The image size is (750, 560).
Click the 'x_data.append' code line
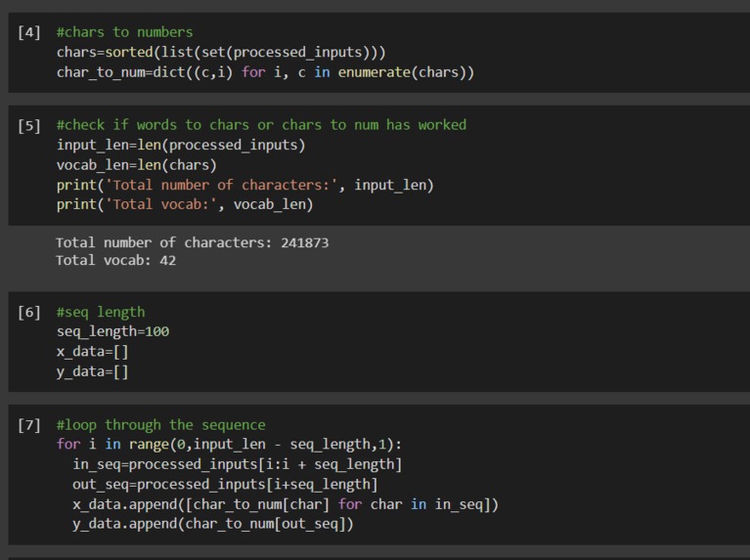point(286,504)
